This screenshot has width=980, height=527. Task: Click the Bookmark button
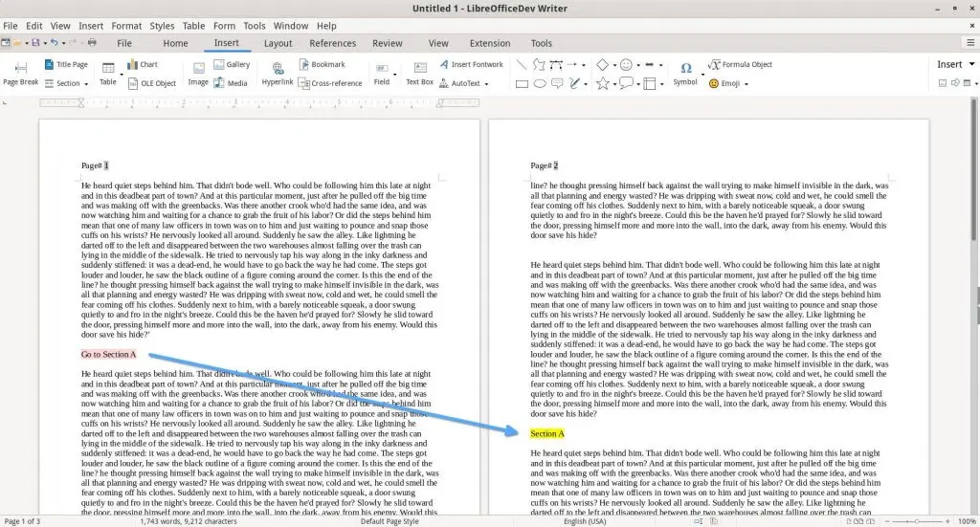point(321,64)
